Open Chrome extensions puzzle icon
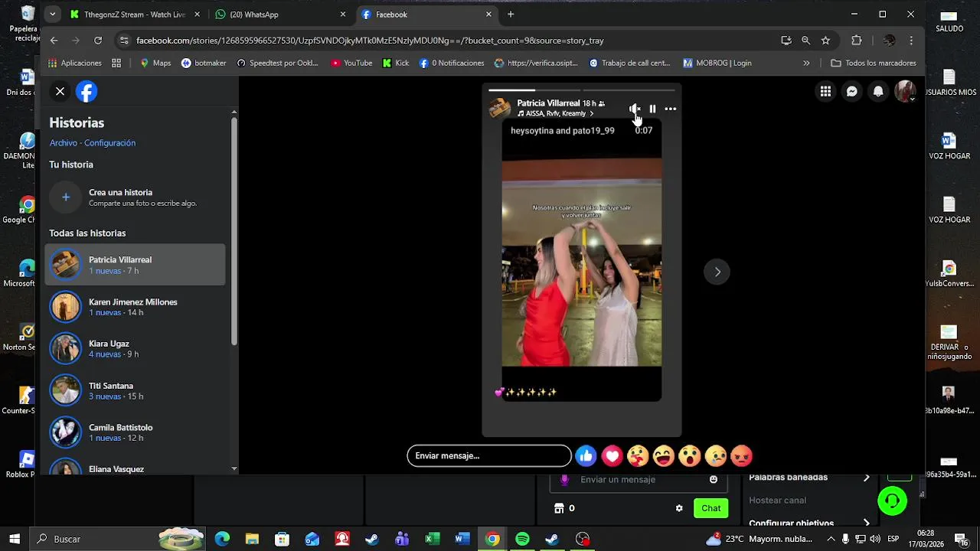980x551 pixels. pos(857,41)
